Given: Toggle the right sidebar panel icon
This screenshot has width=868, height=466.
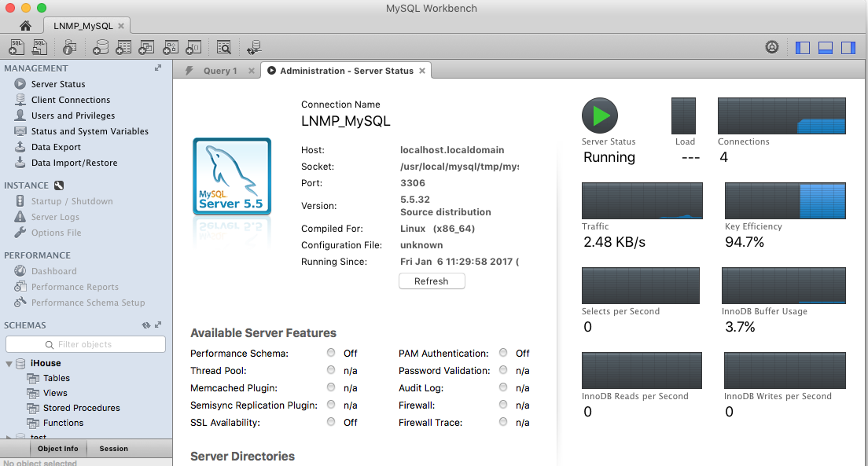Looking at the screenshot, I should [x=848, y=48].
